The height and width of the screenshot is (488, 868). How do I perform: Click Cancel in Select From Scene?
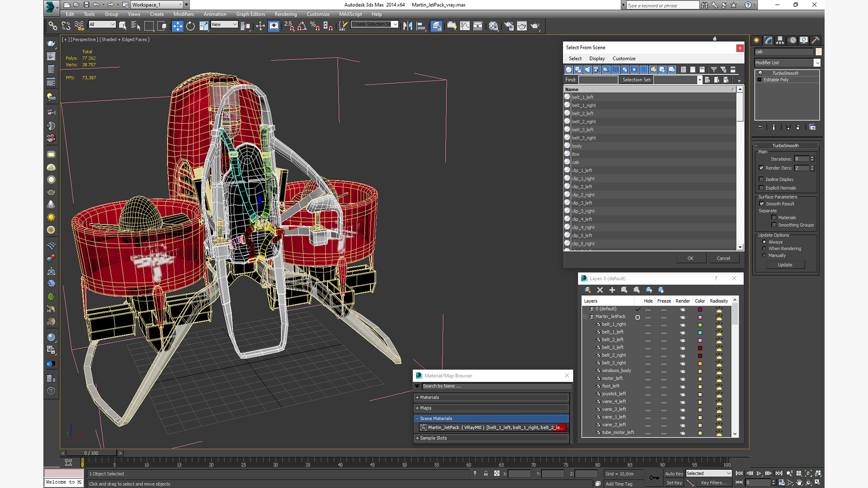click(723, 258)
